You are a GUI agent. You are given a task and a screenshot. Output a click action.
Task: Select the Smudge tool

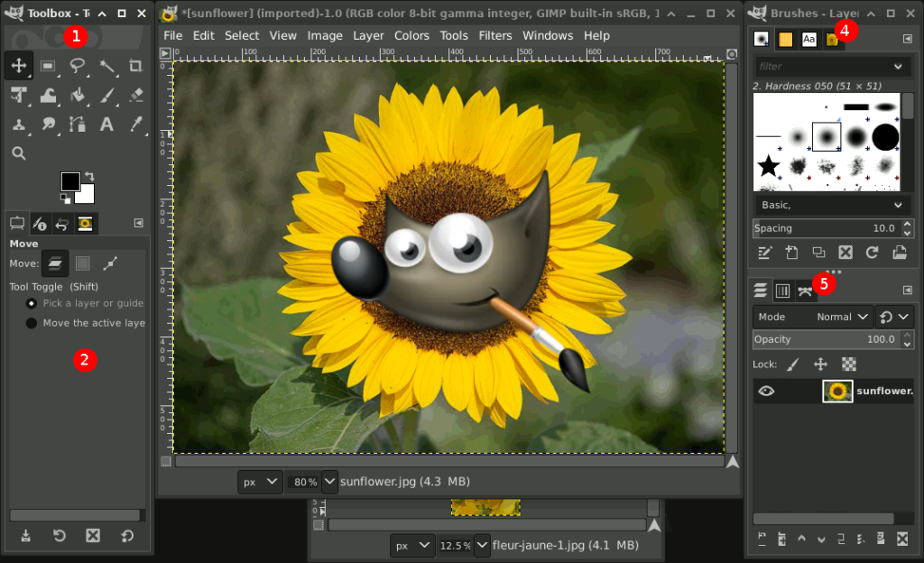pos(48,125)
